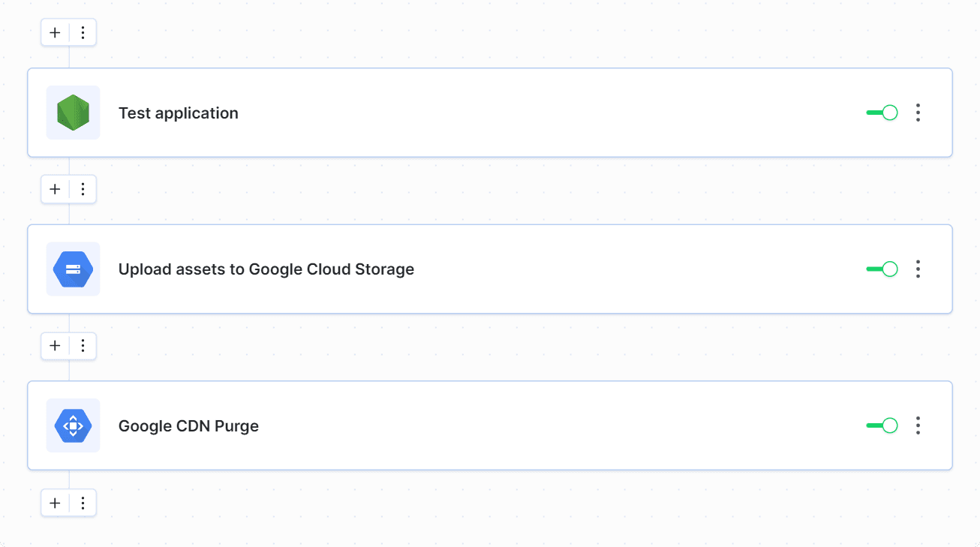Insert a step between Test application and Upload assets
The image size is (980, 547).
54,189
